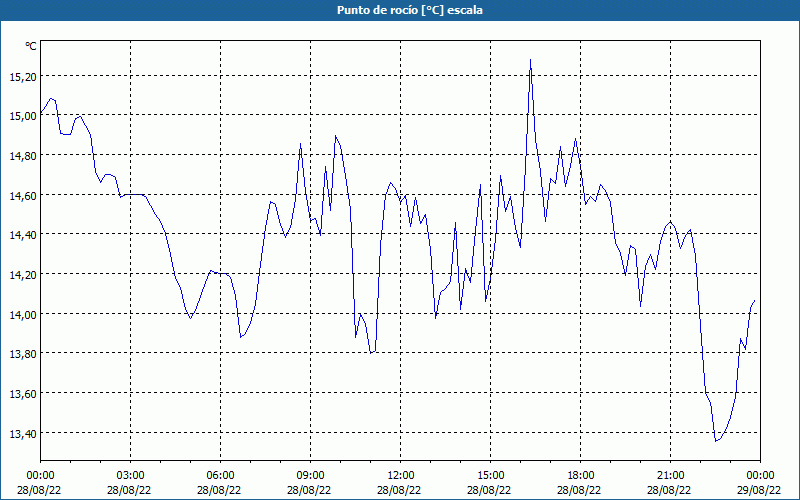Click the 03:00 time axis label
Screen dimensions: 800x500
(x=130, y=476)
